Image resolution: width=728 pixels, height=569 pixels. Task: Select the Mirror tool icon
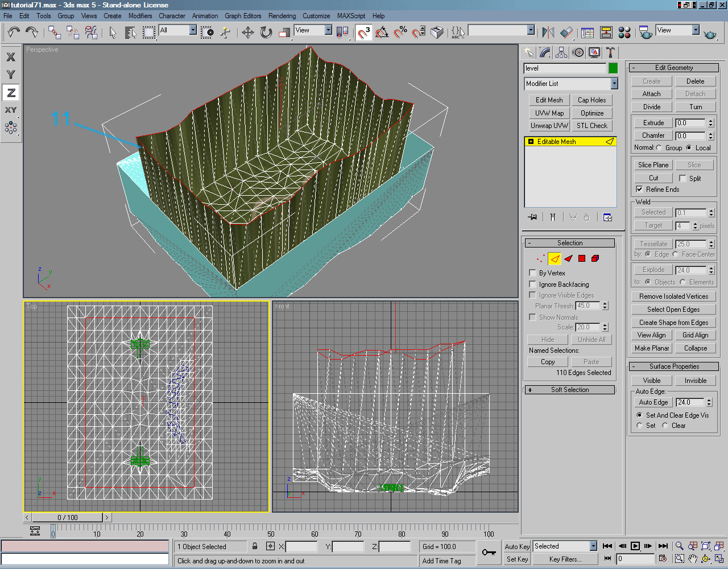(548, 32)
